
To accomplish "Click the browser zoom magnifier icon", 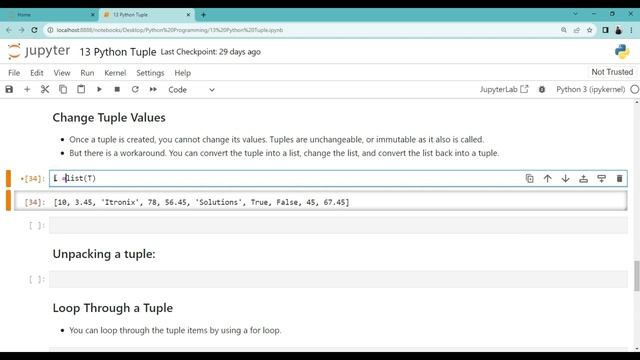I will (564, 30).
